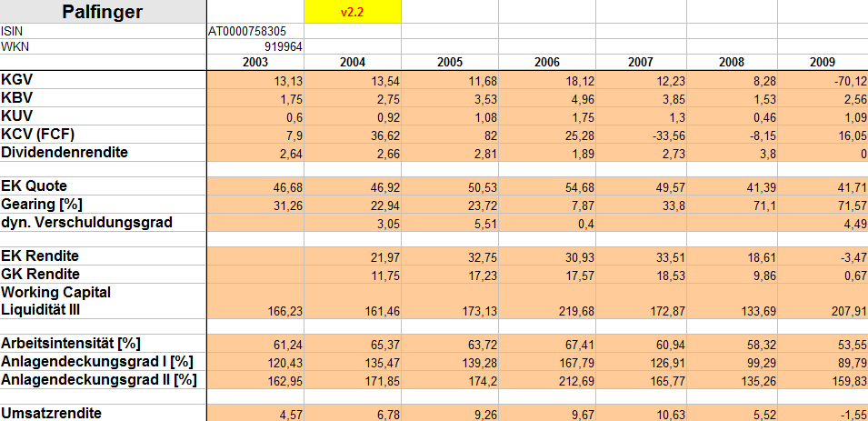Click Arbeitsintensität 2009 value 53,55

pos(823,344)
